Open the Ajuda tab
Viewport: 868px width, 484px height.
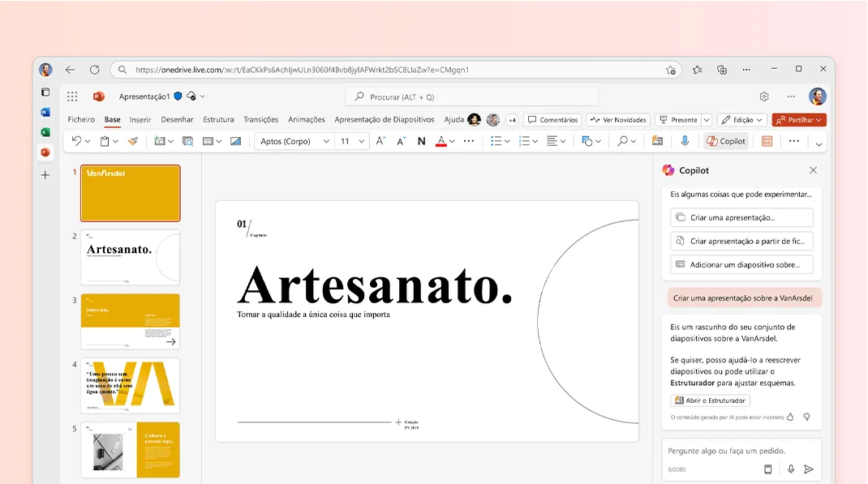point(454,119)
